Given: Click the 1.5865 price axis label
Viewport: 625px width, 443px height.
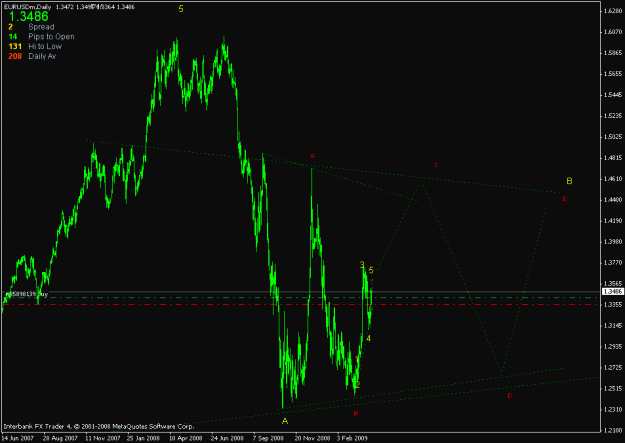Looking at the screenshot, I should coord(613,53).
